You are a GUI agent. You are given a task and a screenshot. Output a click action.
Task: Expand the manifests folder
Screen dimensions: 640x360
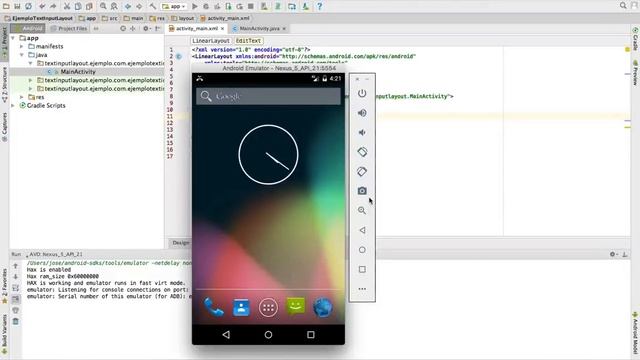tap(22, 46)
